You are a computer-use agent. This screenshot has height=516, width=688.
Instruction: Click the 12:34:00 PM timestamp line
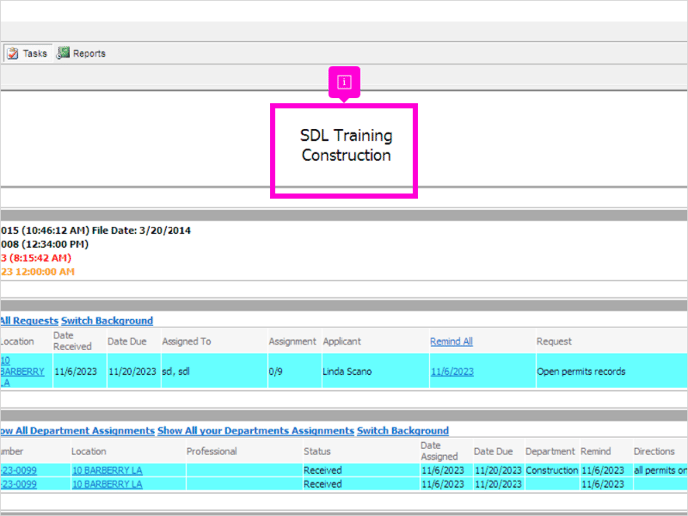45,244
